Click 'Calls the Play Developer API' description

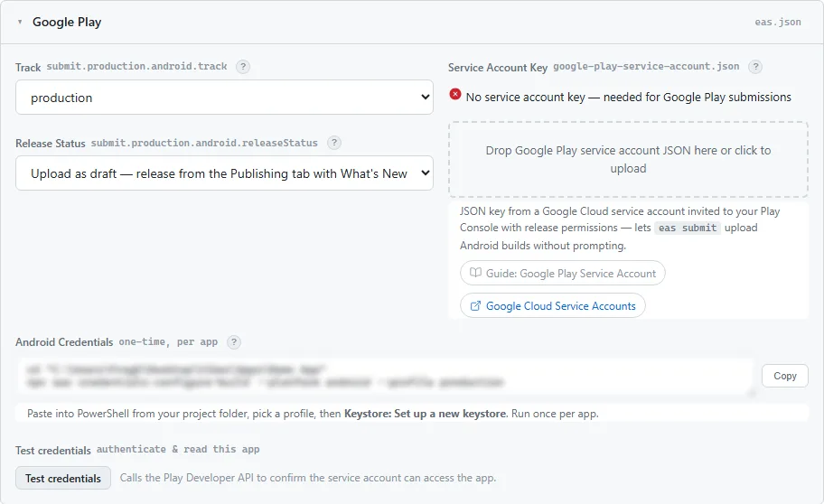[307, 478]
